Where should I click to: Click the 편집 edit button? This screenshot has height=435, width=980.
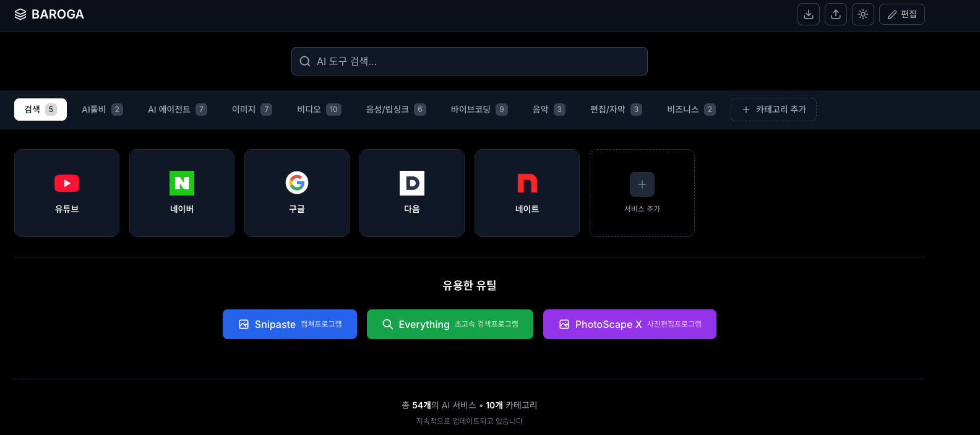902,14
